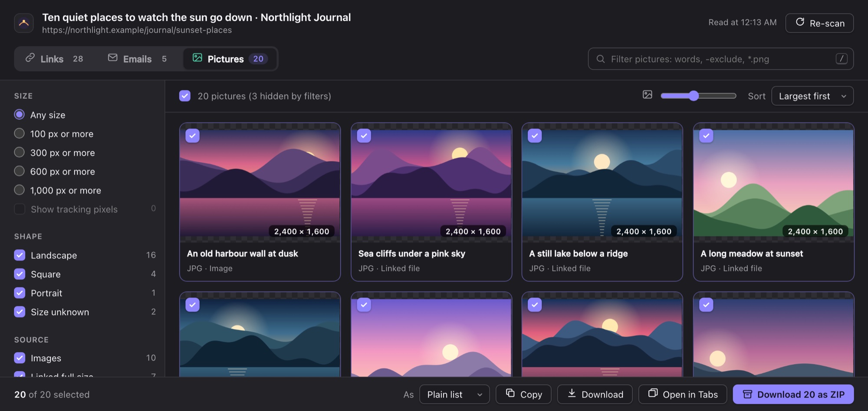Deselect Sea cliffs under a pink sky checkbox

364,136
